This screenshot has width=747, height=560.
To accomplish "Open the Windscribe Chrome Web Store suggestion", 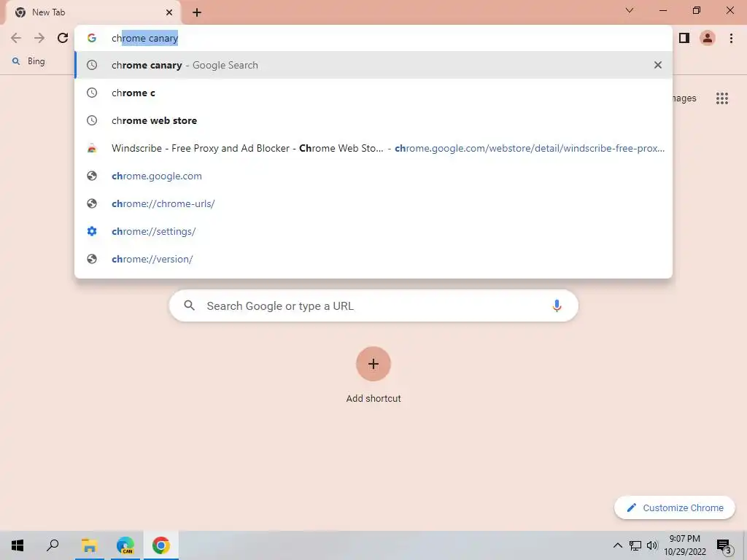I will tap(373, 148).
